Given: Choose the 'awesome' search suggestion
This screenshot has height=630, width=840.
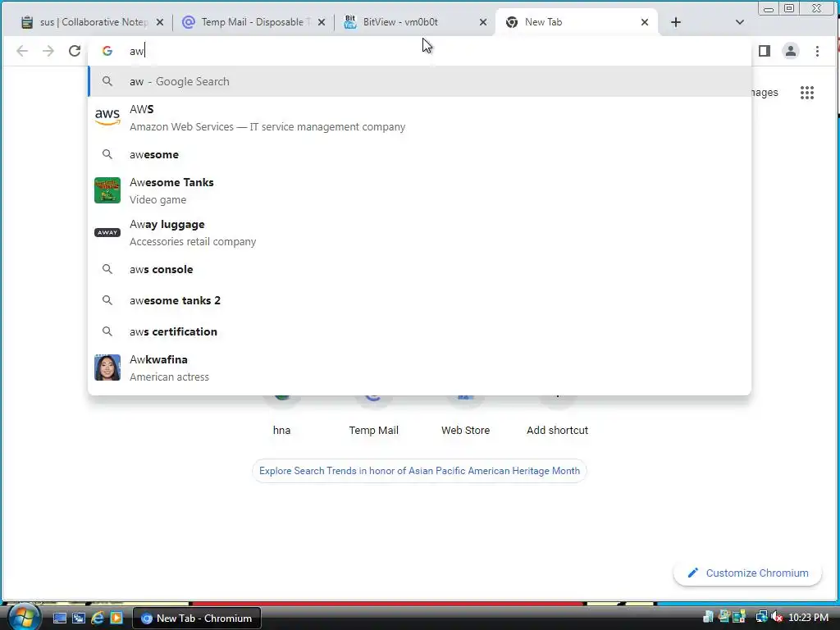Looking at the screenshot, I should (419, 154).
